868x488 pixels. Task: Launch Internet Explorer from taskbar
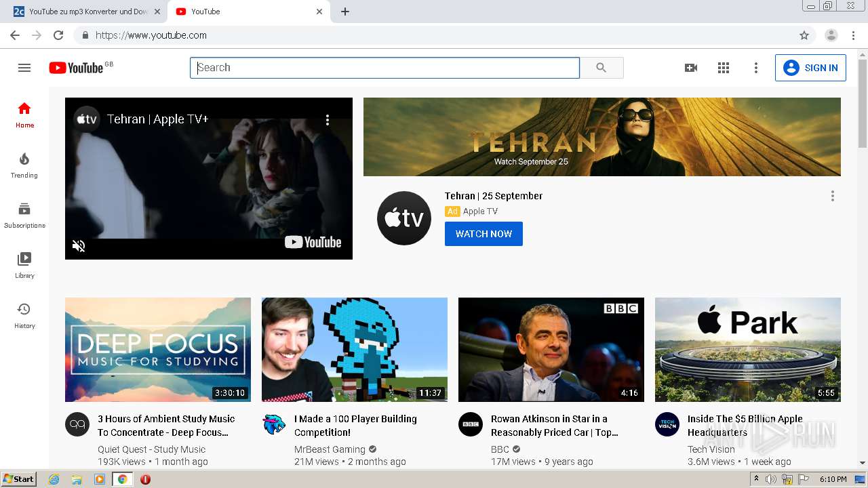coord(54,479)
